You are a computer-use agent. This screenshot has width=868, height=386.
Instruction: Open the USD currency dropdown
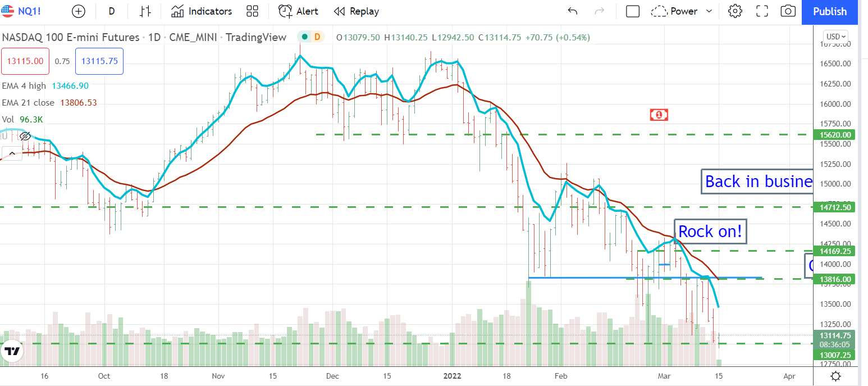pyautogui.click(x=836, y=37)
